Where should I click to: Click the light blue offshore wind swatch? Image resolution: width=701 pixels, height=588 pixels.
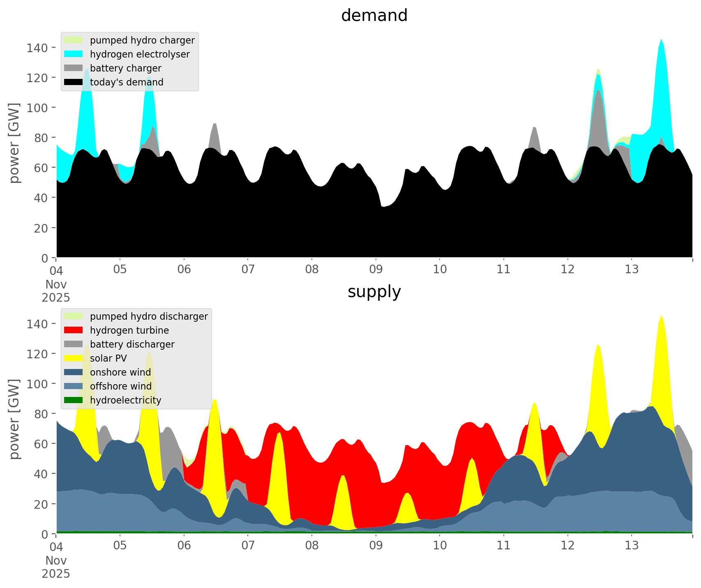(74, 386)
